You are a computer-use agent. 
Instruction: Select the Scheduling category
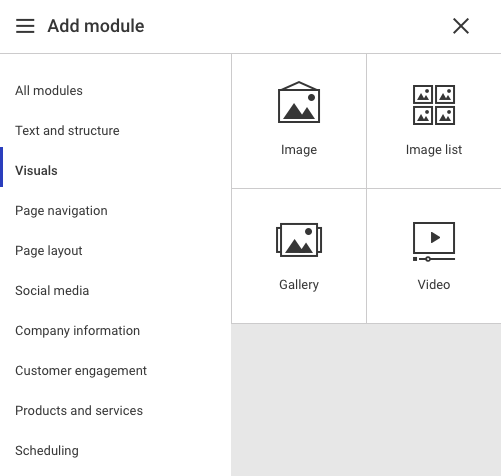[x=47, y=451]
